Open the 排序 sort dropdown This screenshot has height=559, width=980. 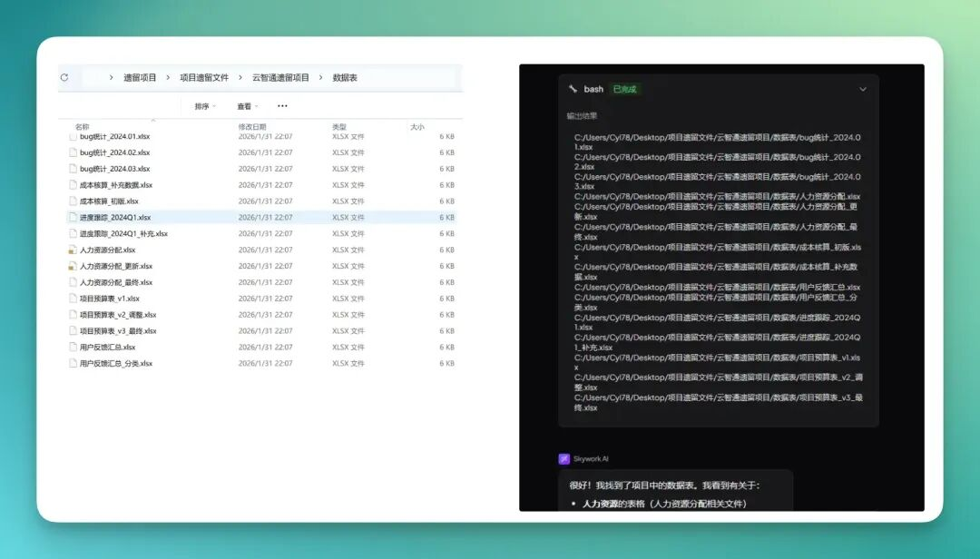tap(204, 106)
